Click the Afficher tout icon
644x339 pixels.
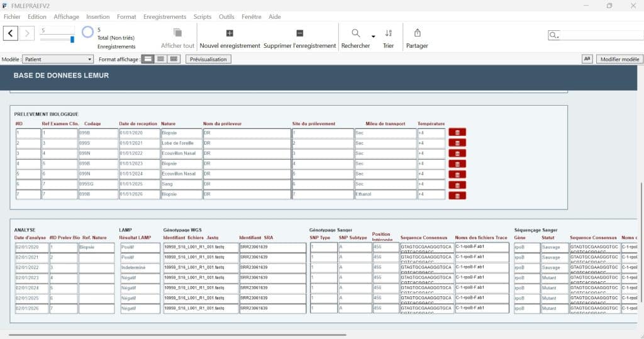pyautogui.click(x=177, y=33)
